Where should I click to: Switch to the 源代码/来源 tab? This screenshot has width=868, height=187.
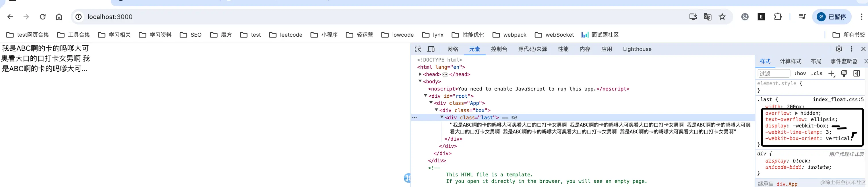coord(532,49)
